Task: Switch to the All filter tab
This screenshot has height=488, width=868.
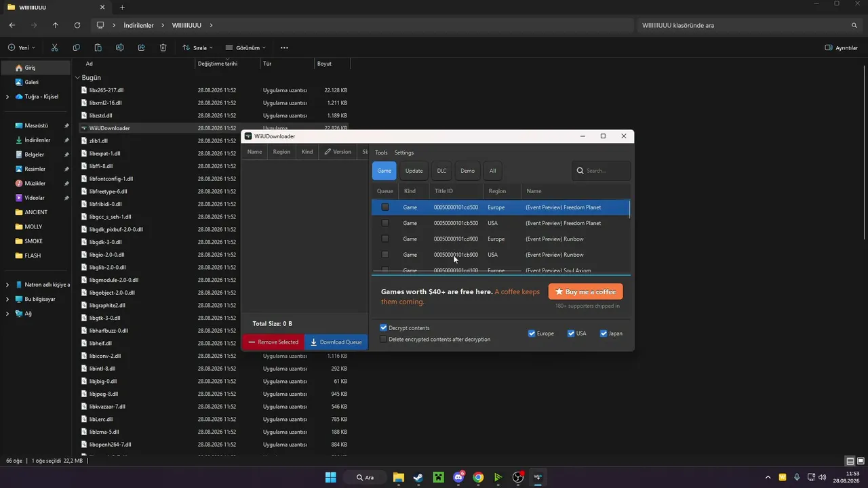Action: coord(492,171)
